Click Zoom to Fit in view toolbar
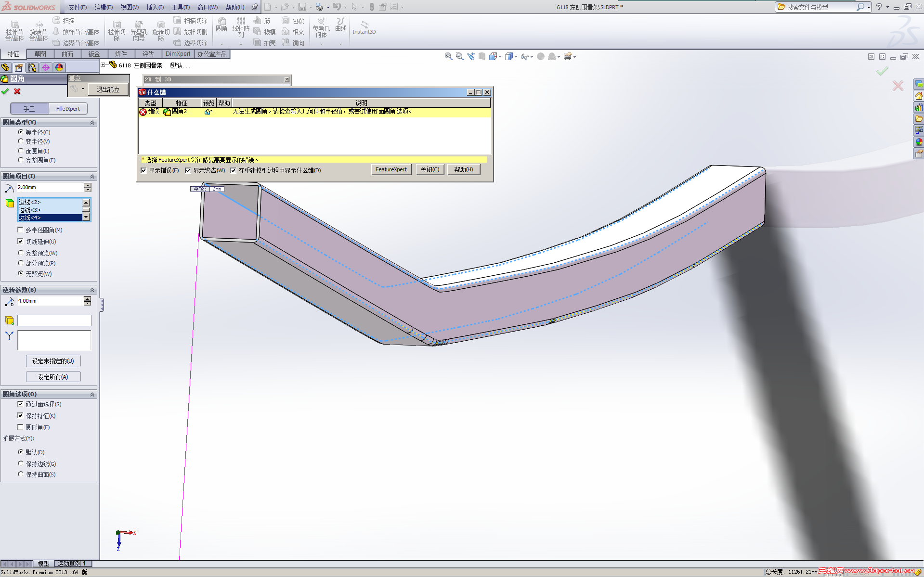The image size is (924, 577). pyautogui.click(x=448, y=56)
